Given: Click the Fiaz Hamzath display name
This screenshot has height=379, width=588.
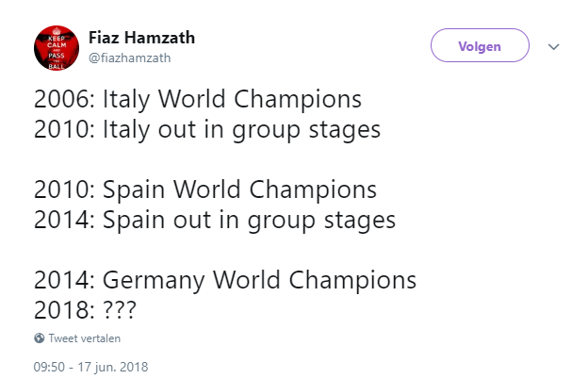Looking at the screenshot, I should [x=141, y=39].
